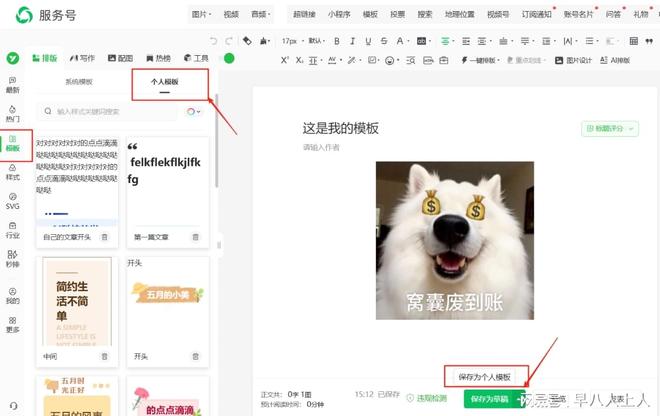Viewport: 660px width, 416px height.
Task: Click the green logo icon above the sidebar
Action: tap(13, 58)
